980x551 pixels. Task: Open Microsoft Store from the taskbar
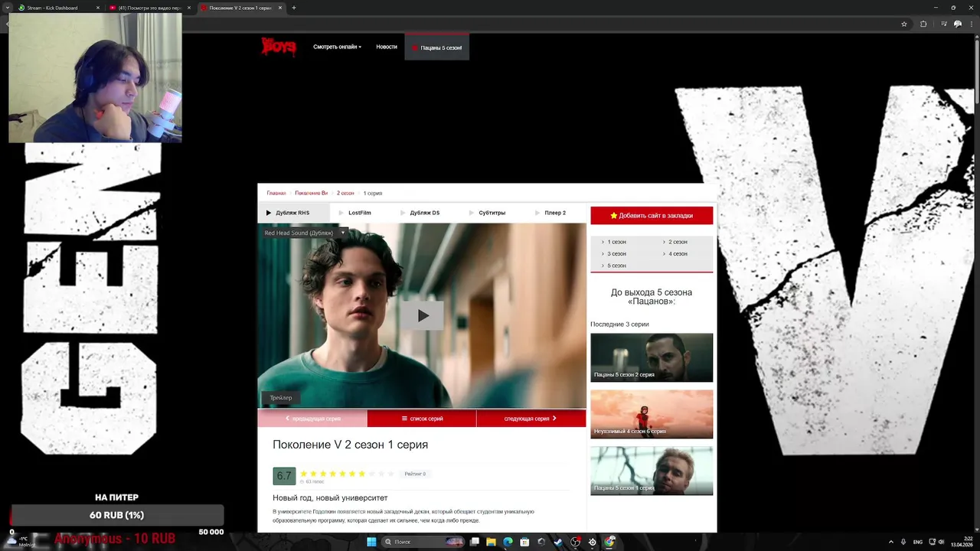(524, 542)
